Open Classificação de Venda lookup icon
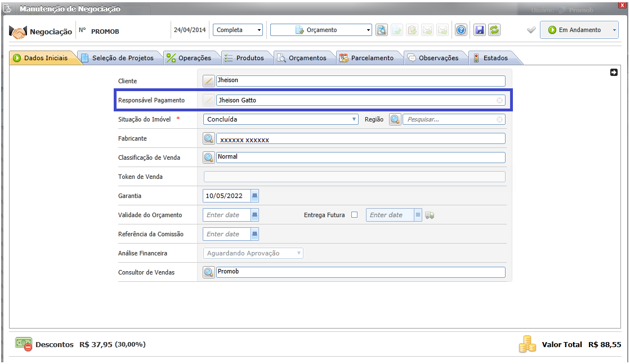This screenshot has height=364, width=630. tap(208, 158)
